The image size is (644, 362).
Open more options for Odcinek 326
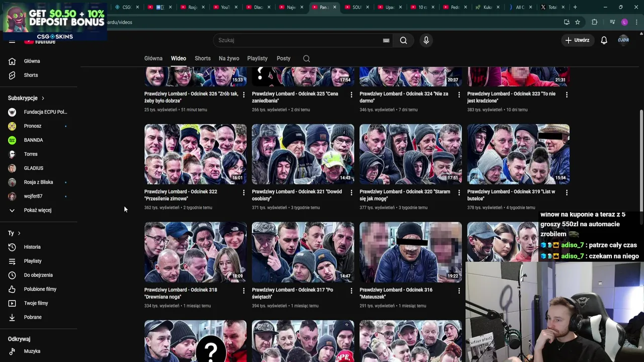point(244,95)
